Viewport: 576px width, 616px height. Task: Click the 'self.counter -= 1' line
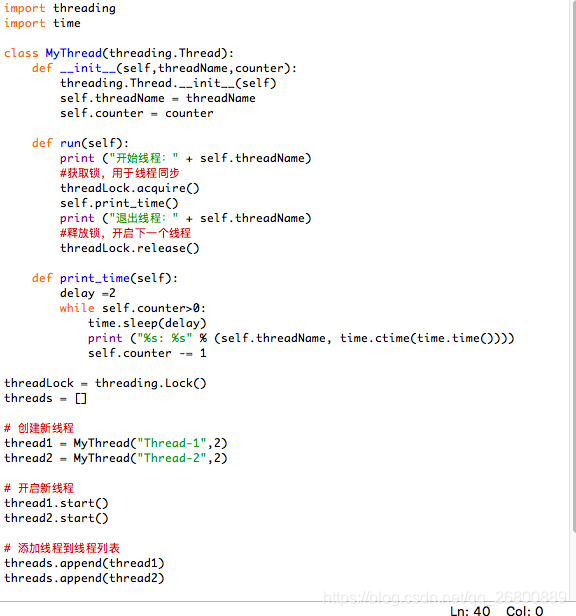pos(147,353)
